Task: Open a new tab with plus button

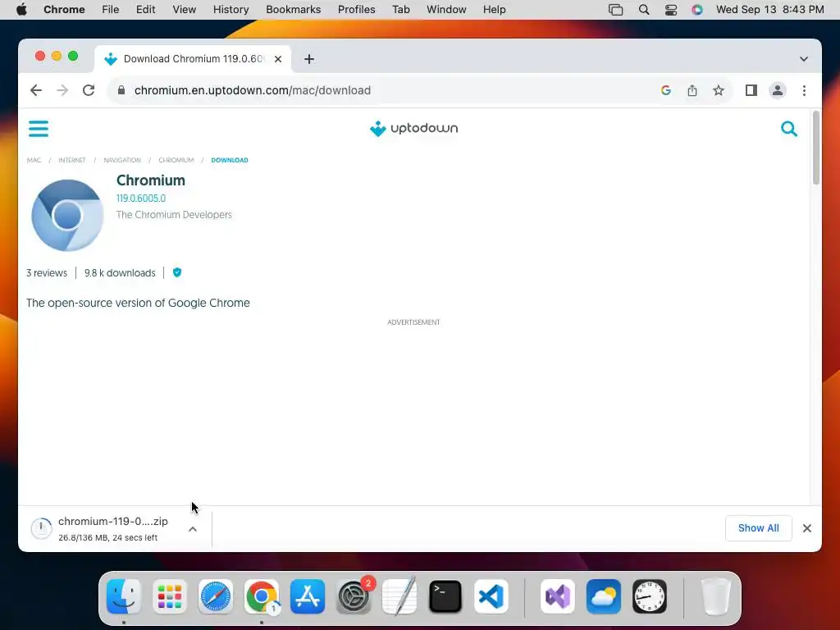Action: 309,59
